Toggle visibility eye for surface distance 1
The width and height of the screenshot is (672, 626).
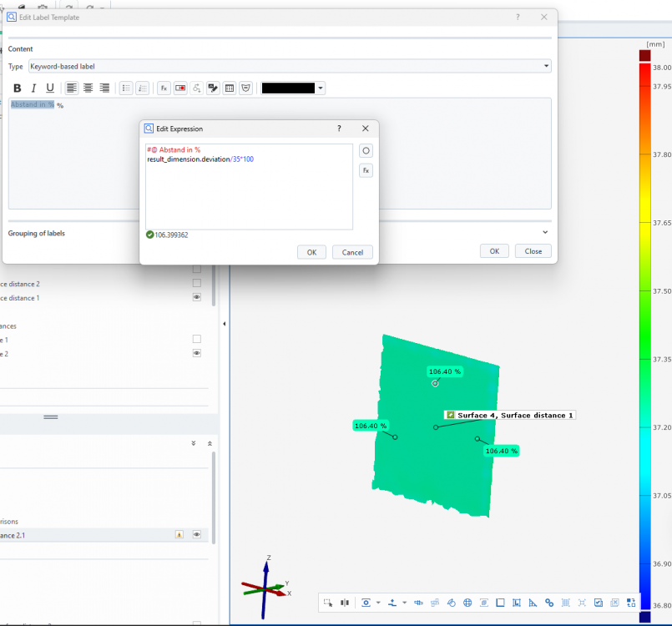tap(197, 297)
